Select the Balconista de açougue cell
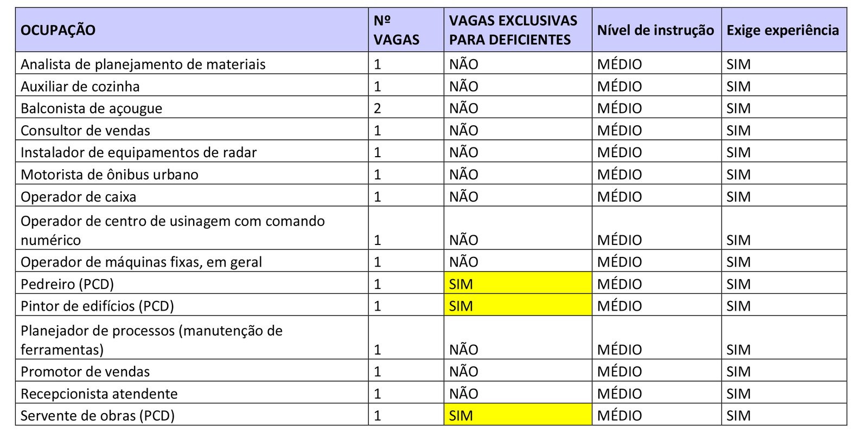 [92, 108]
